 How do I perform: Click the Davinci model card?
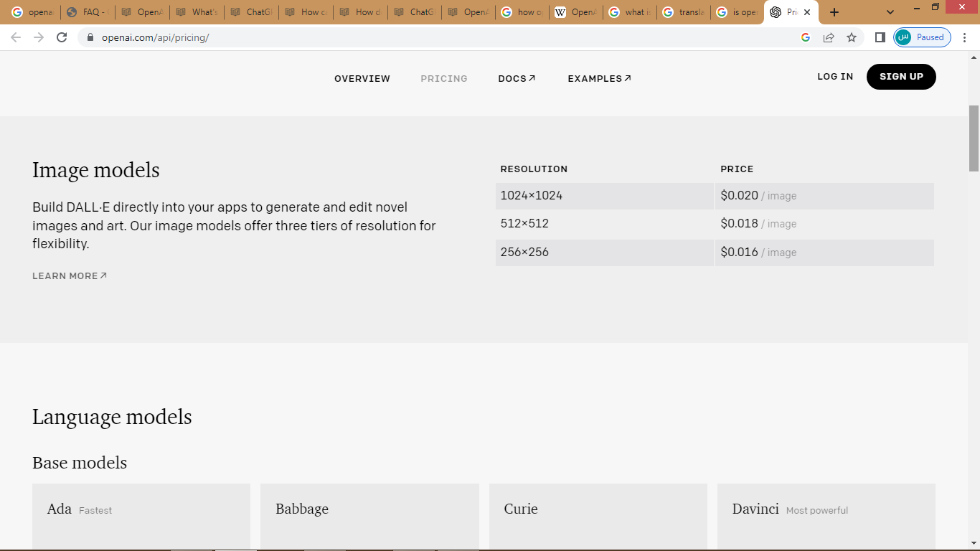pyautogui.click(x=826, y=517)
